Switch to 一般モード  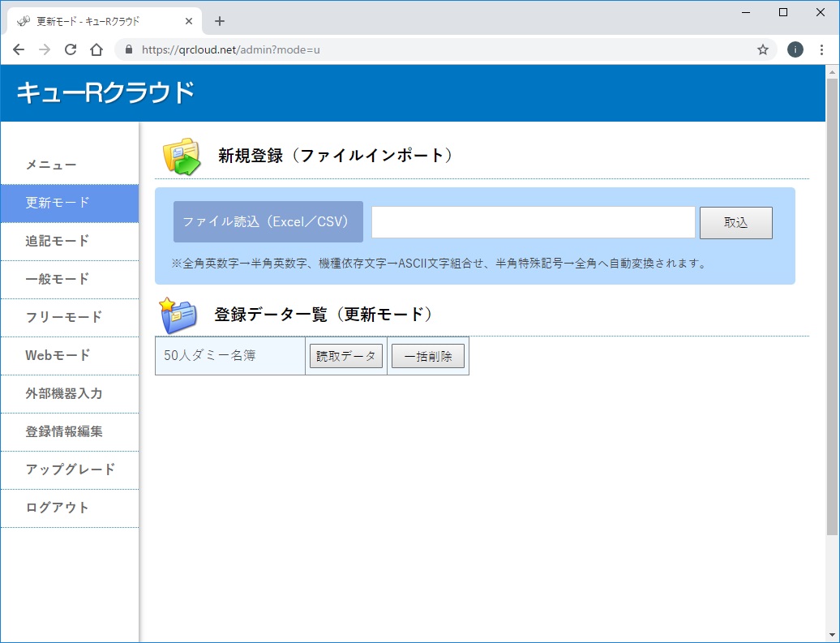(x=70, y=279)
